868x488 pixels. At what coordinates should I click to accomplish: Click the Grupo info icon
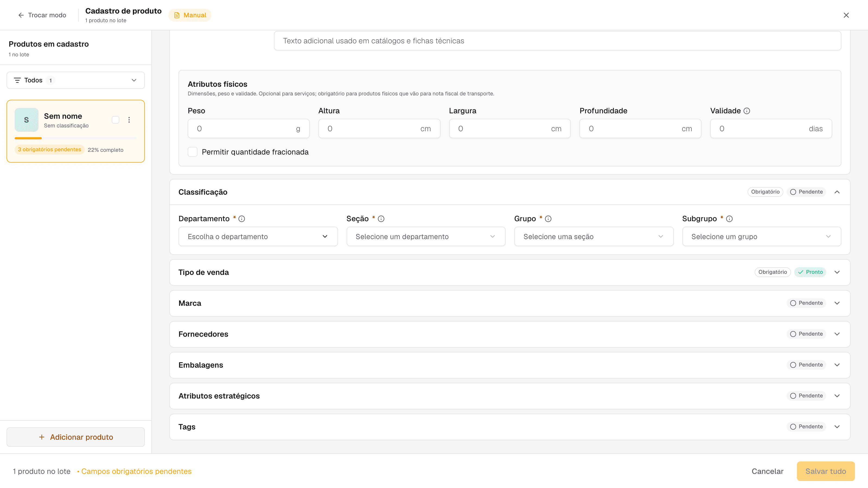[548, 219]
